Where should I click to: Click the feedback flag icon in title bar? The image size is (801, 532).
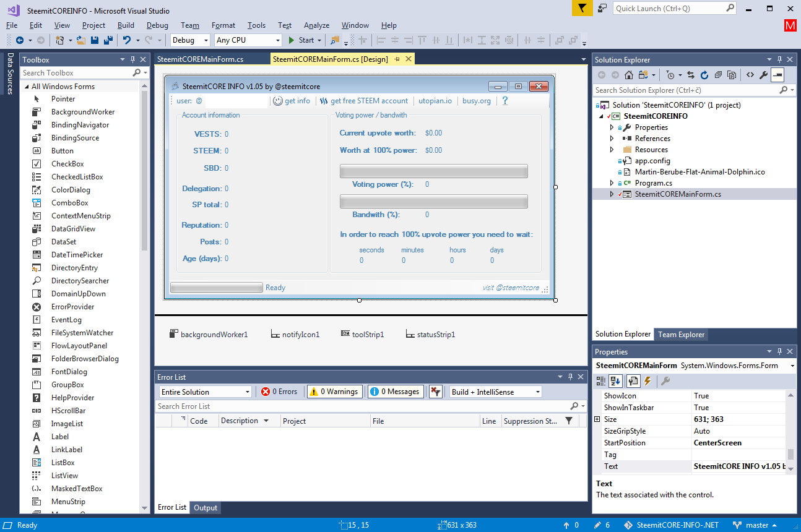[x=581, y=8]
